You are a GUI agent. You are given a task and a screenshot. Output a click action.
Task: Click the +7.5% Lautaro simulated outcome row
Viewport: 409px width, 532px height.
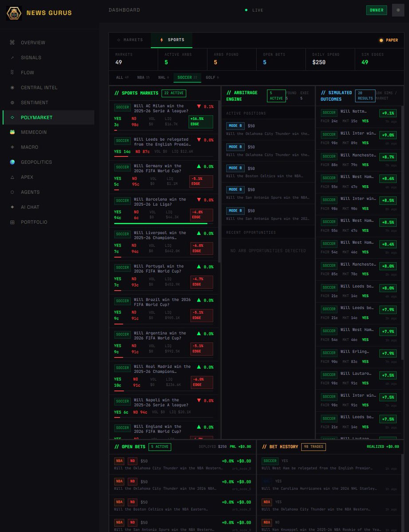click(358, 379)
